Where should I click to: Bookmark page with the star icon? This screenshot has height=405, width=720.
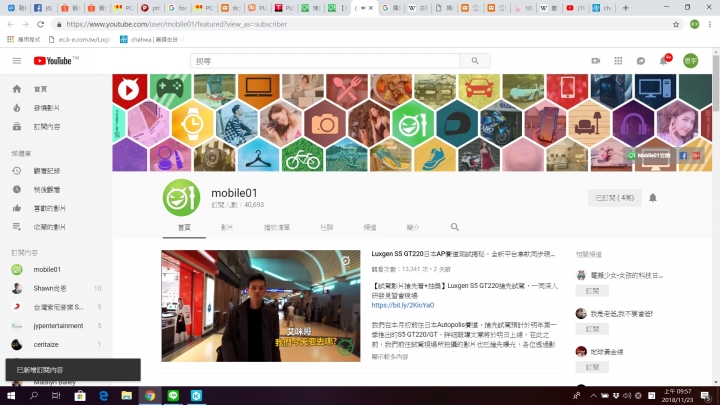(x=676, y=24)
